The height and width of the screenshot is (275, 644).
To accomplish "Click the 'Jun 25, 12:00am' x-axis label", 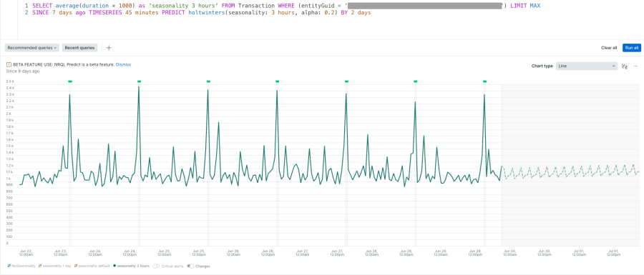I will (x=164, y=252).
